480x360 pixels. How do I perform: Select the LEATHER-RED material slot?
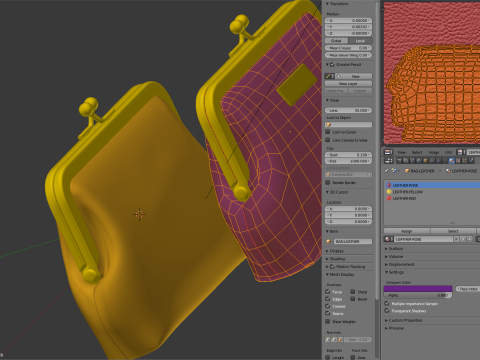432,198
